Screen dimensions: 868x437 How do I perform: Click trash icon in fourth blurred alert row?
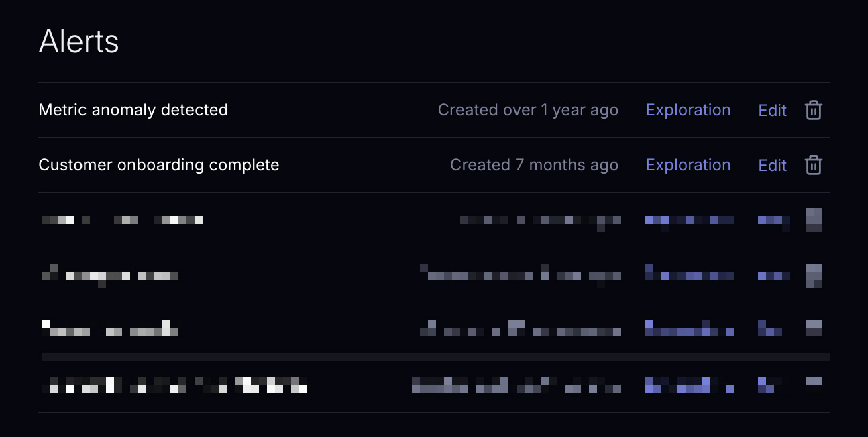[814, 275]
